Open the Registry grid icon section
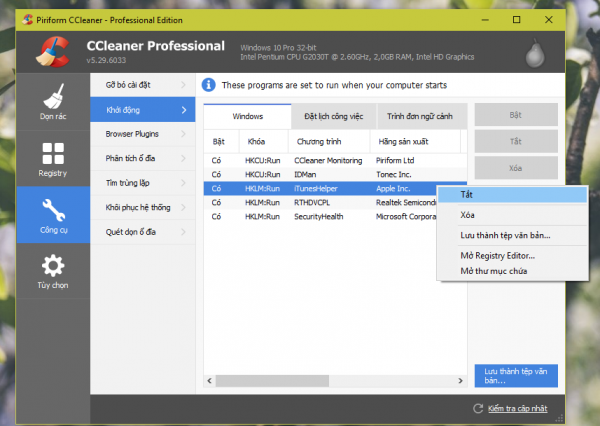Viewport: 600px width, 426px height. [53, 159]
